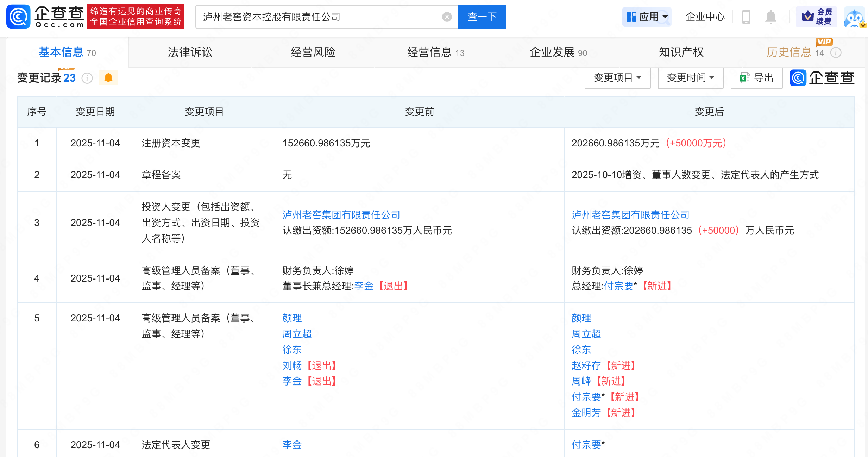The width and height of the screenshot is (868, 457).
Task: Click the Qcc.com logo icon
Action: point(18,17)
